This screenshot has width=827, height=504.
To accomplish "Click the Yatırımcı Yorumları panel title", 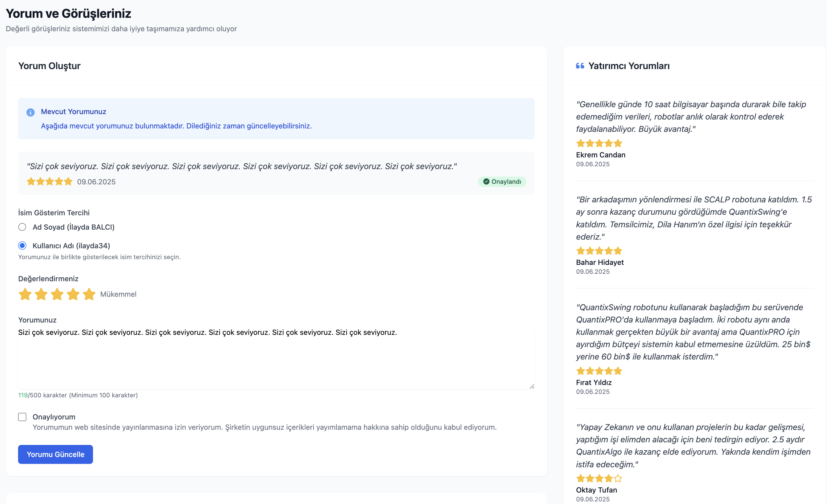I will click(629, 66).
